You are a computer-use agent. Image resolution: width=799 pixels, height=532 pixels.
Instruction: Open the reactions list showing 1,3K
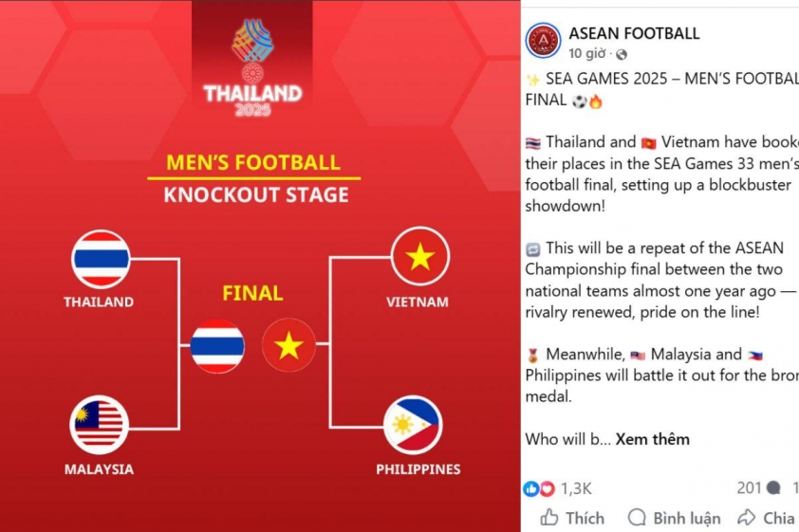[x=558, y=488]
